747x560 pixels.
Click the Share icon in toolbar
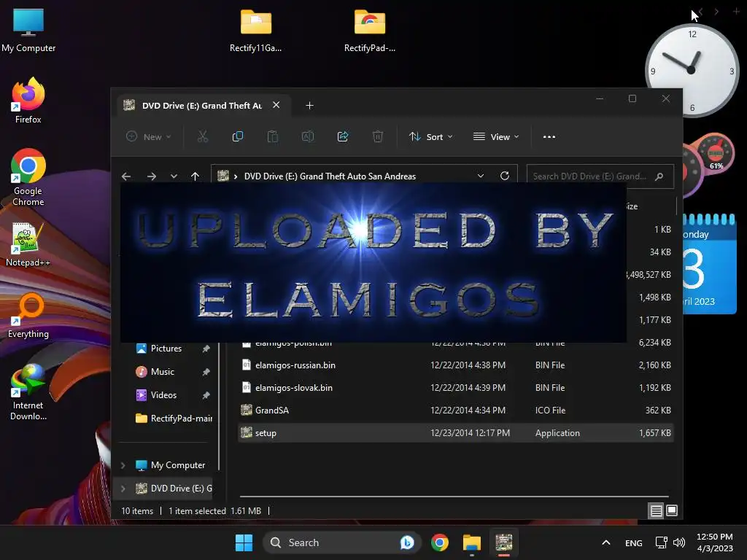343,136
